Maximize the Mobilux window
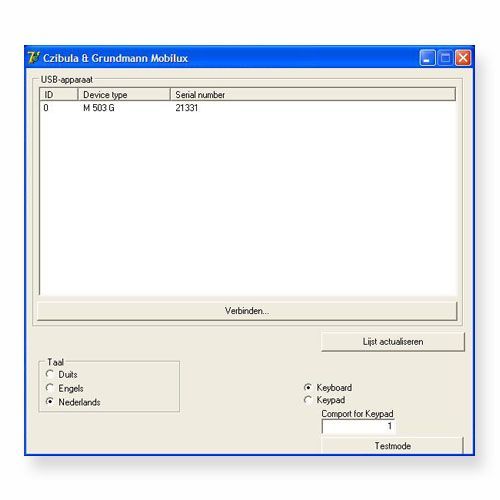500x500 pixels. 445,58
